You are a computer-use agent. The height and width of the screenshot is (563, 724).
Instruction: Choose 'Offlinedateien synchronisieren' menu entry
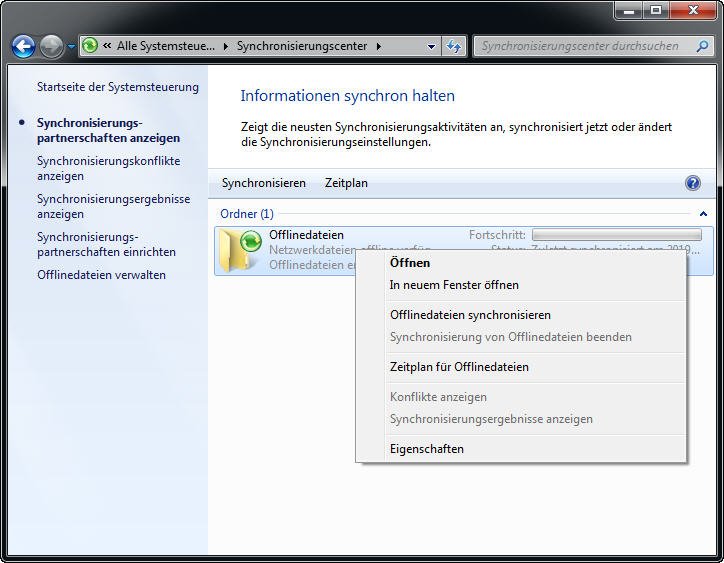[x=520, y=315]
